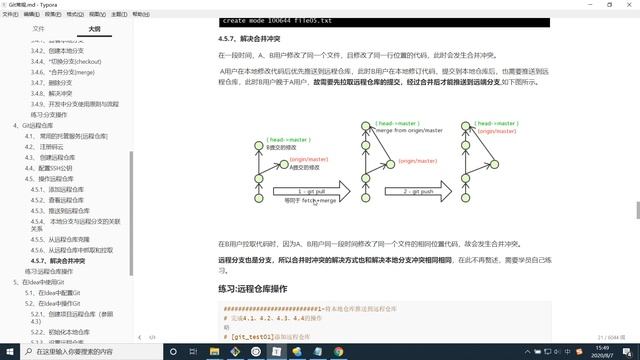Viewport: 640px width, 360px height.
Task: Click the 中 input method indicator
Action: click(x=567, y=351)
